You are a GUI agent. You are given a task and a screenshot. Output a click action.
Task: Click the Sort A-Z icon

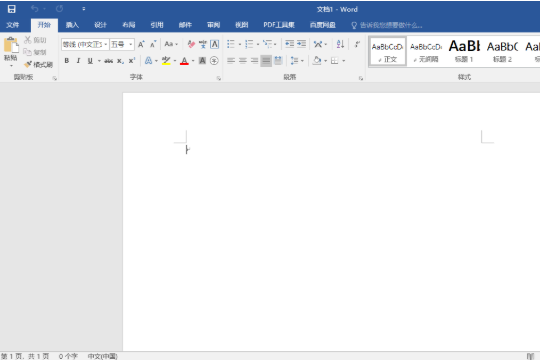[x=340, y=44]
